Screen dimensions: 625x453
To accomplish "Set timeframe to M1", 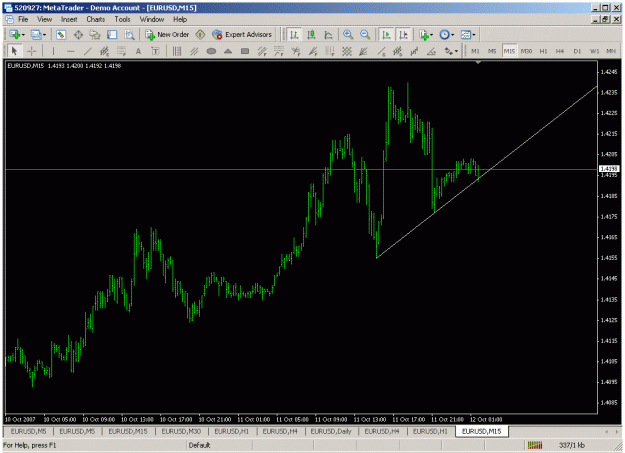I will pos(475,51).
